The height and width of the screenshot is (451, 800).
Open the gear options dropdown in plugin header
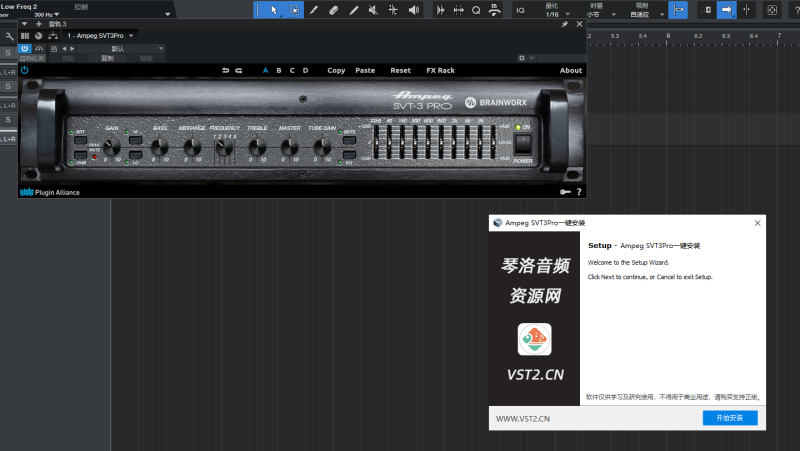point(526,58)
